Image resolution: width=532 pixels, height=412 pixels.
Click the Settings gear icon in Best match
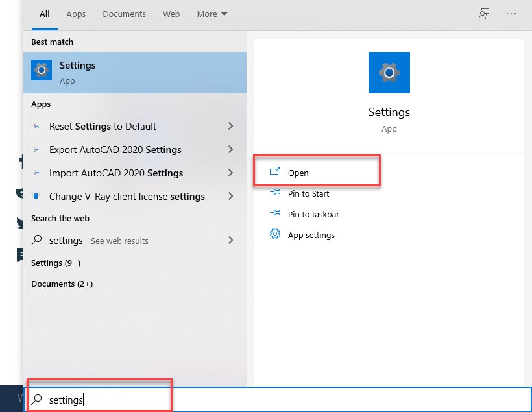[x=42, y=70]
